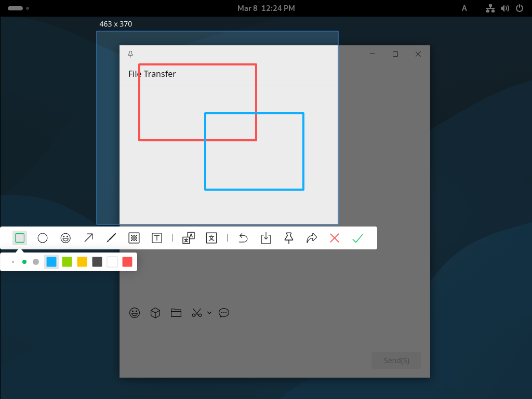Screen dimensions: 532x399
Task: Share the screenshot with forward arrow
Action: pos(312,238)
